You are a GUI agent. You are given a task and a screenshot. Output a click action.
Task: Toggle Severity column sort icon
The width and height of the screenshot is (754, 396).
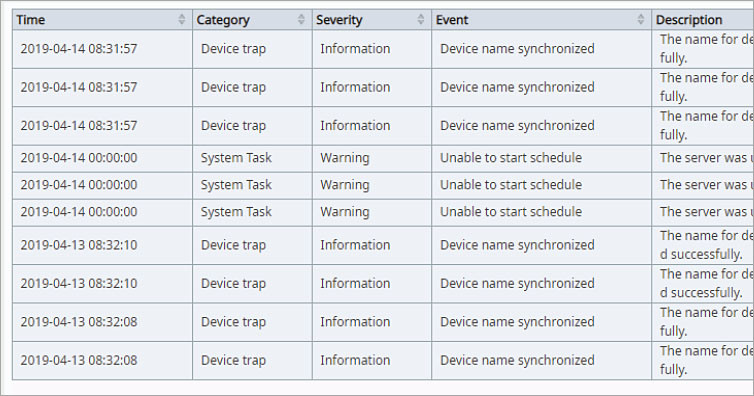point(421,19)
